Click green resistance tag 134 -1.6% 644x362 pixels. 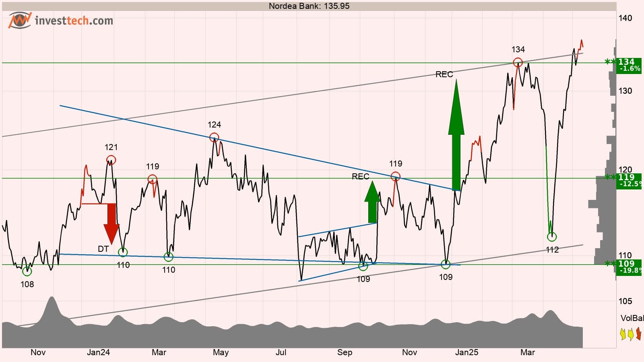pyautogui.click(x=629, y=65)
